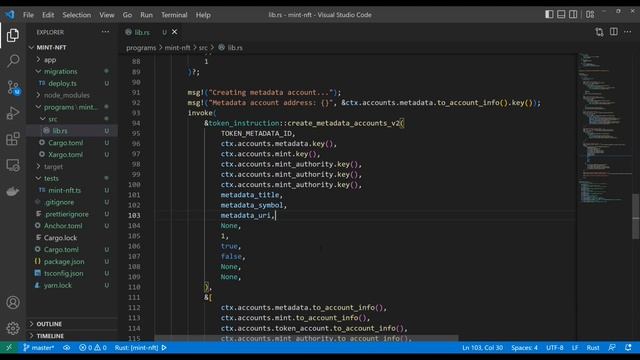This screenshot has height=360, width=640.
Task: Click programs in breadcrumb path
Action: point(141,48)
